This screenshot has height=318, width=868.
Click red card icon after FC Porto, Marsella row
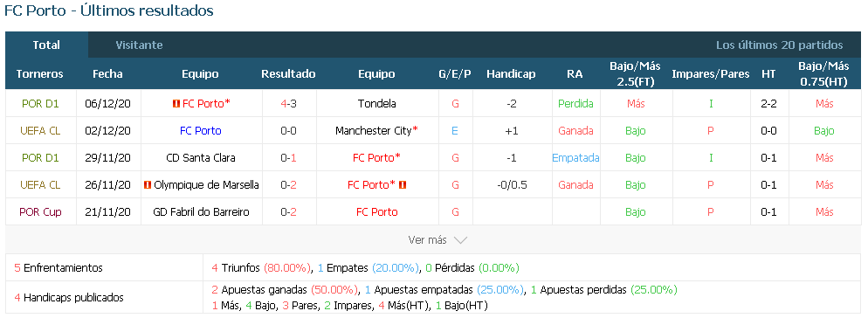tap(403, 185)
